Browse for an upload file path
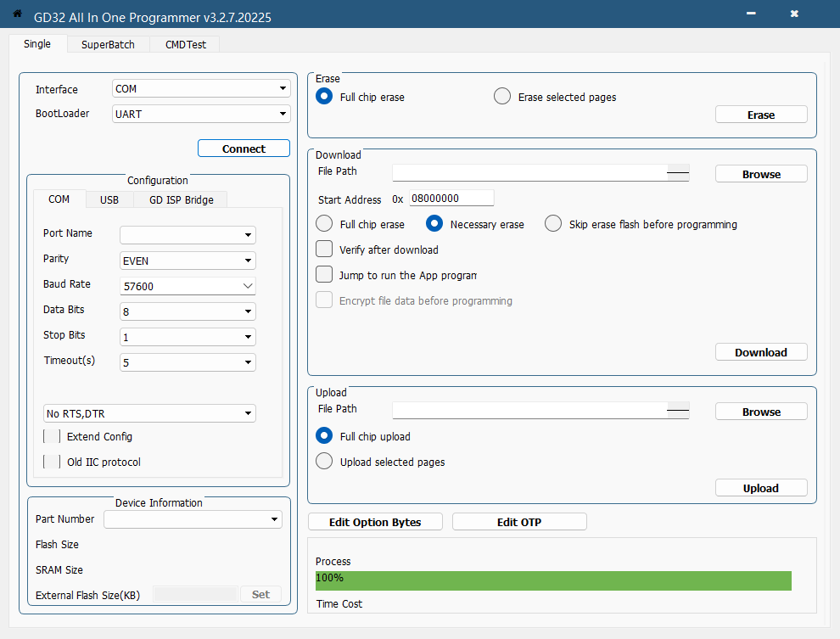Screen dimensions: 840x639 click(761, 412)
